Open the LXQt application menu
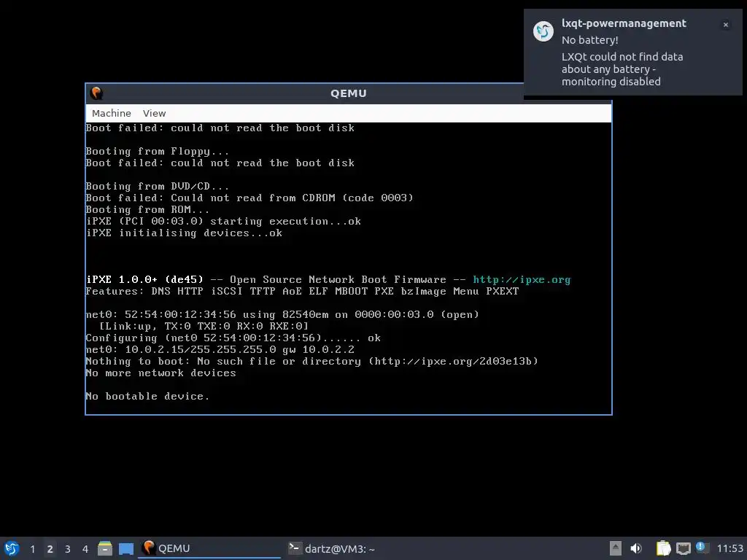Viewport: 747px width, 560px height. coord(12,548)
